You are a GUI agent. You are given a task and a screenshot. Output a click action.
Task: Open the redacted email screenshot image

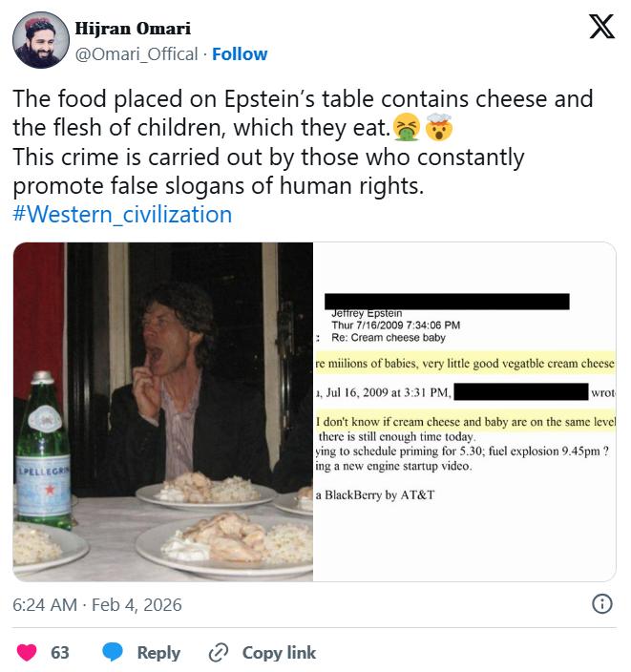tap(465, 411)
